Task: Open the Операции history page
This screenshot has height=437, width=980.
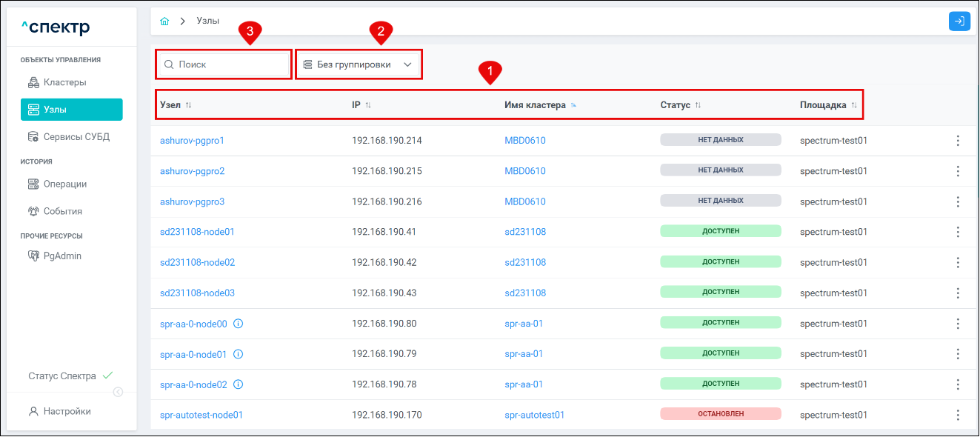Action: tap(64, 184)
